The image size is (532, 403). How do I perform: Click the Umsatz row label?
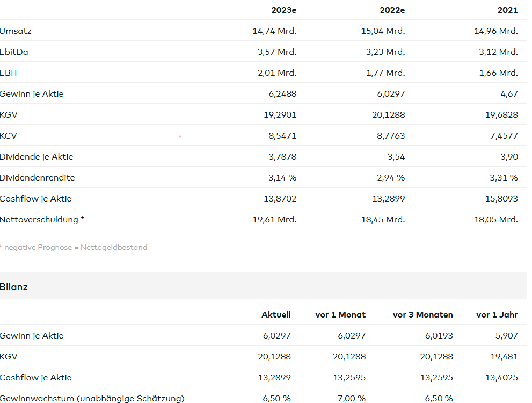[16, 31]
